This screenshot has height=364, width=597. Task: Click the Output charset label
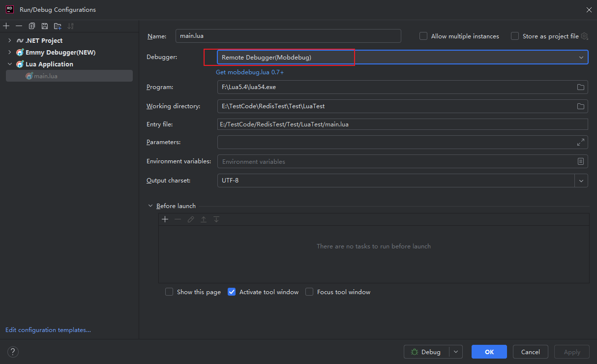168,181
